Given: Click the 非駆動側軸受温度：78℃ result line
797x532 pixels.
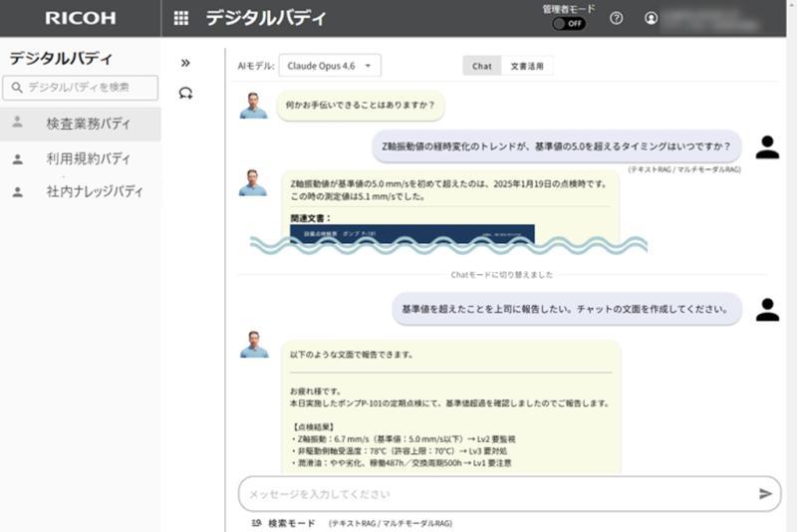Looking at the screenshot, I should pos(399,451).
